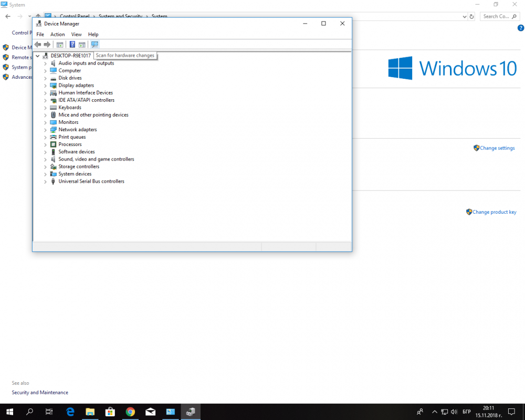This screenshot has height=420, width=525.
Task: Click the volume icon in system tray
Action: click(x=454, y=412)
